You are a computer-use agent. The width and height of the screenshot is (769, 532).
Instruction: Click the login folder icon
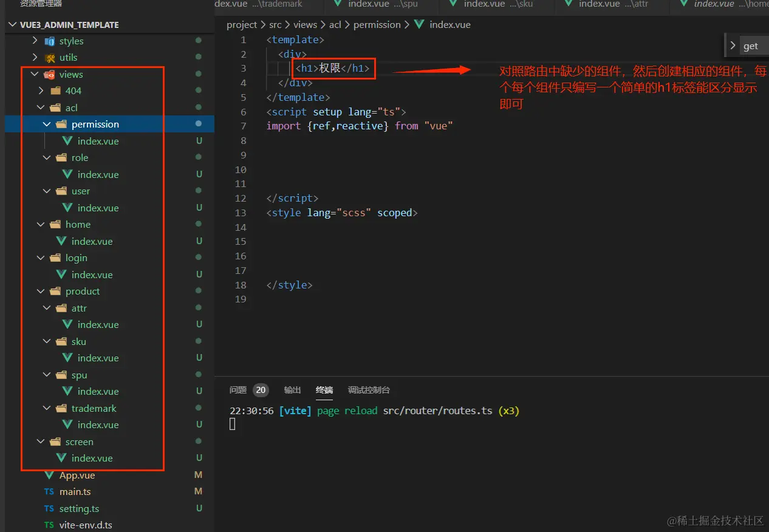[56, 257]
